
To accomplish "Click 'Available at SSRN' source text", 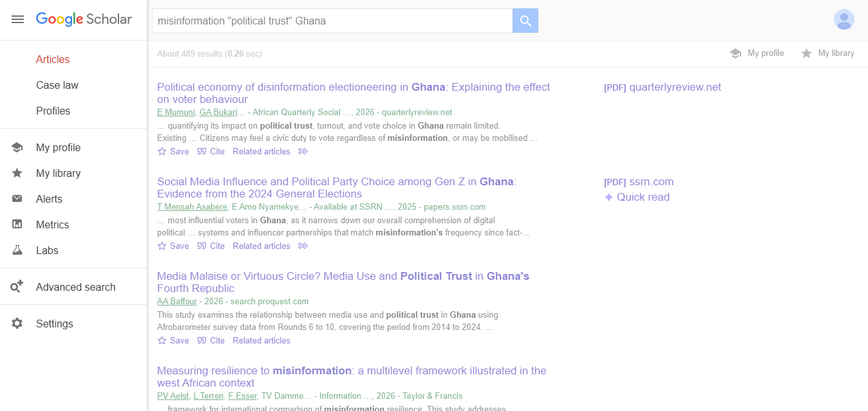I will [349, 207].
